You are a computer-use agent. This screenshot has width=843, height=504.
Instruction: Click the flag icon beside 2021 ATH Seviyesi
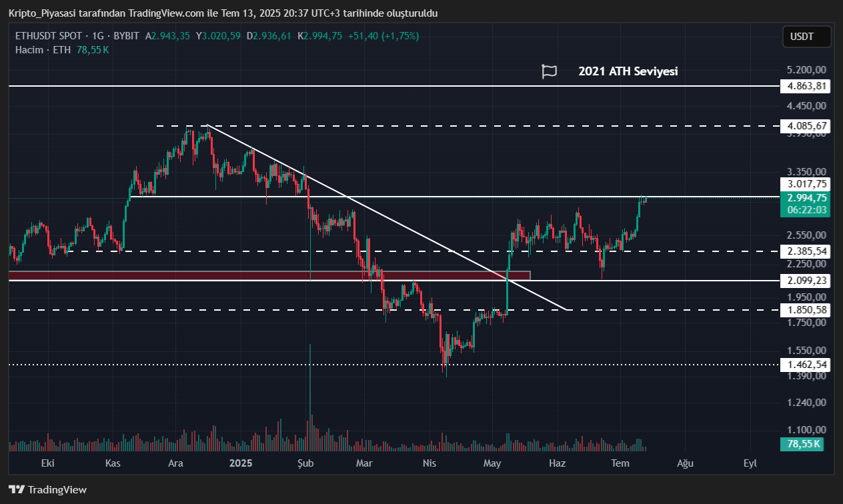(549, 71)
